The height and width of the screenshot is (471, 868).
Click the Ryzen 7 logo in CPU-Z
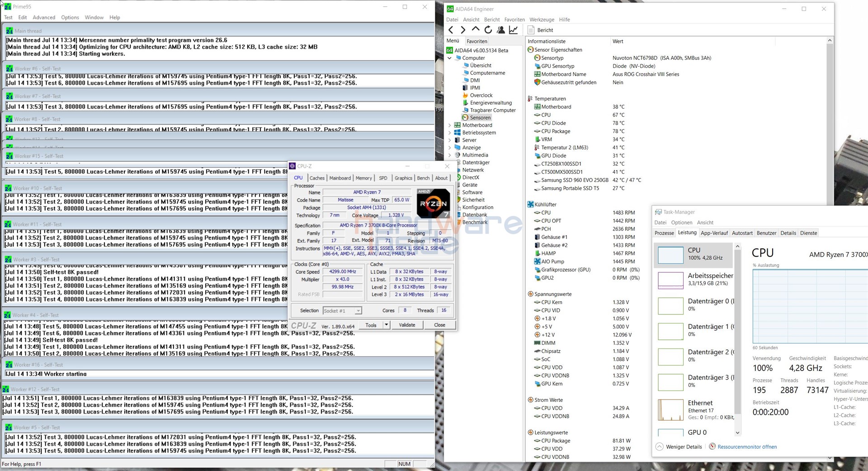(x=433, y=204)
